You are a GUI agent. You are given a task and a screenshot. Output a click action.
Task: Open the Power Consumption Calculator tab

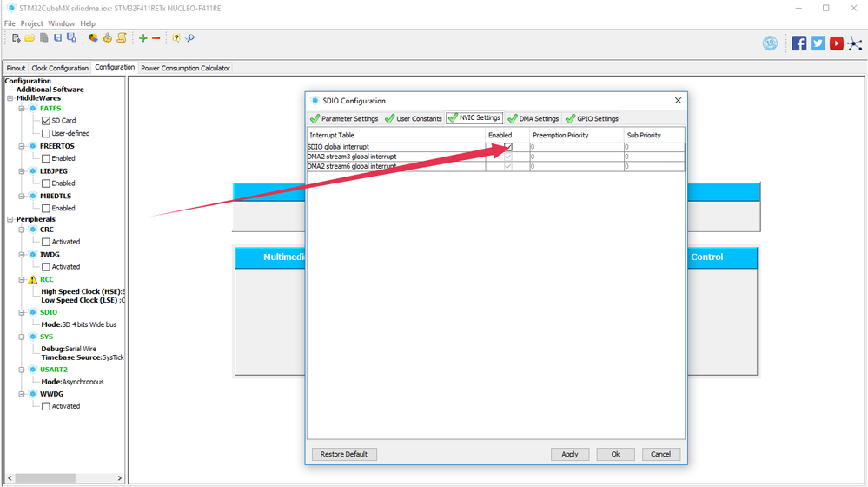click(x=185, y=68)
